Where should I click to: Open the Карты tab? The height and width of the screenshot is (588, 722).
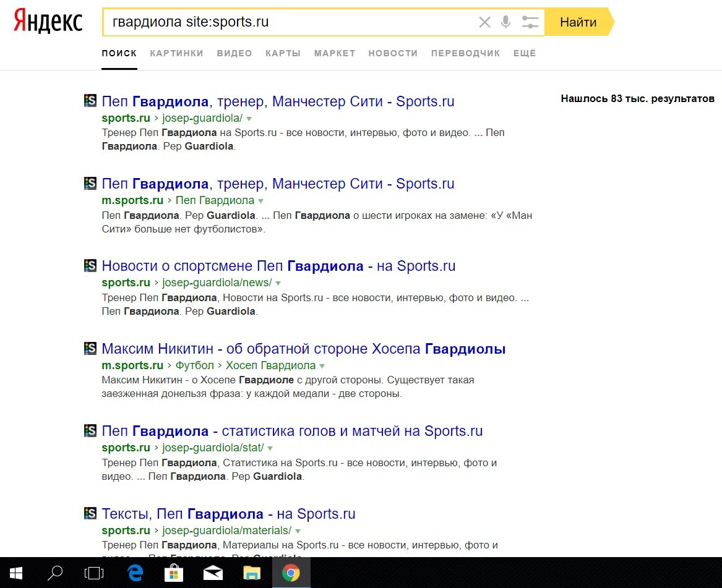283,53
